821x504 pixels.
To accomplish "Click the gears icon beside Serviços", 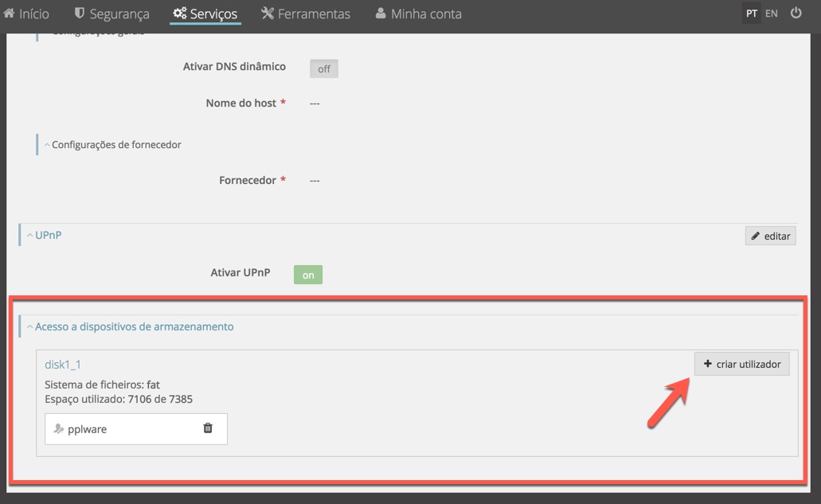I will pos(182,13).
